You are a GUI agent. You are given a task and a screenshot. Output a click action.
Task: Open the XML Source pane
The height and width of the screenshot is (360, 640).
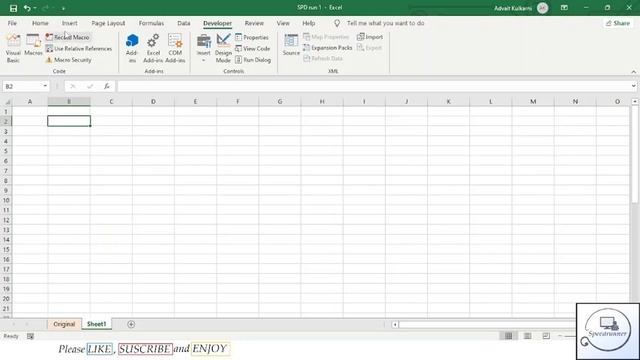point(291,45)
